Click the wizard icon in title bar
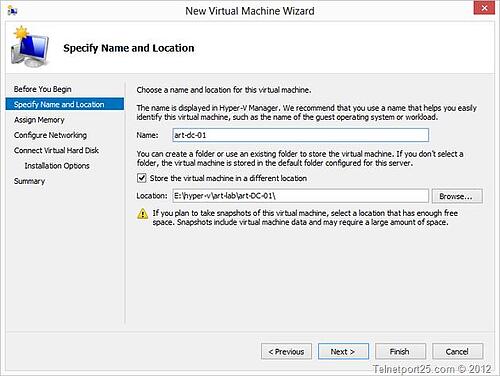This screenshot has height=376, width=500. 12,11
